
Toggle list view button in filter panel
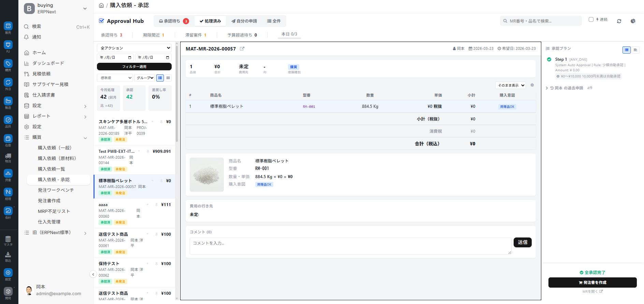tap(160, 78)
